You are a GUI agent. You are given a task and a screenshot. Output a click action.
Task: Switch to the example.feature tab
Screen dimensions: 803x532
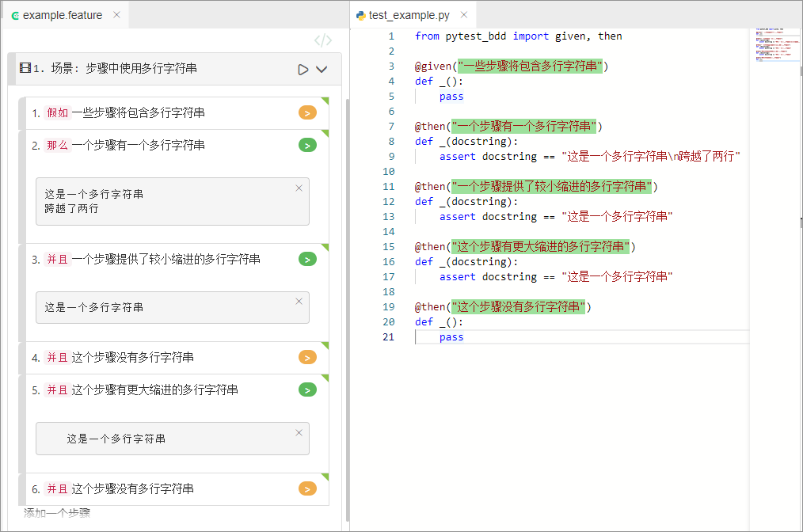click(62, 15)
